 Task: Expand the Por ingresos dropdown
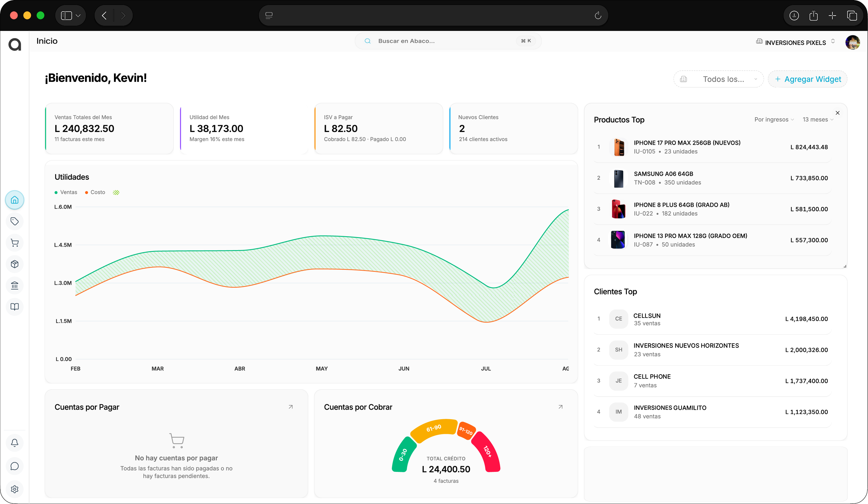[774, 119]
